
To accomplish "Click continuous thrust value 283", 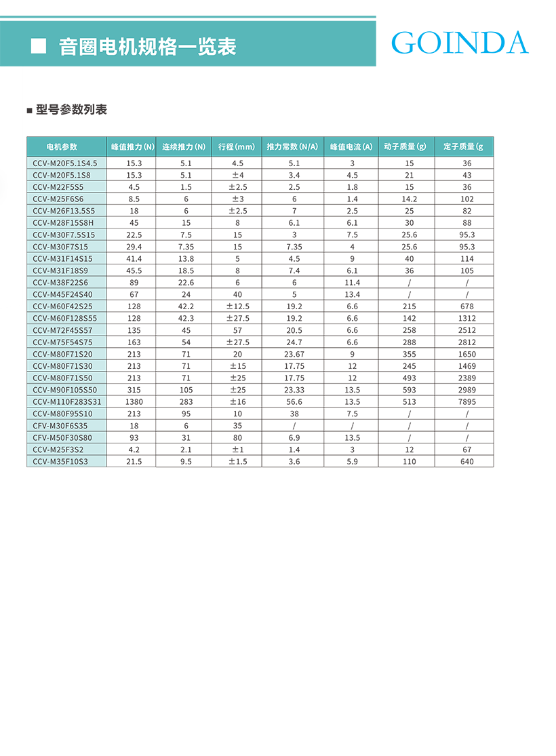I will point(186,401).
